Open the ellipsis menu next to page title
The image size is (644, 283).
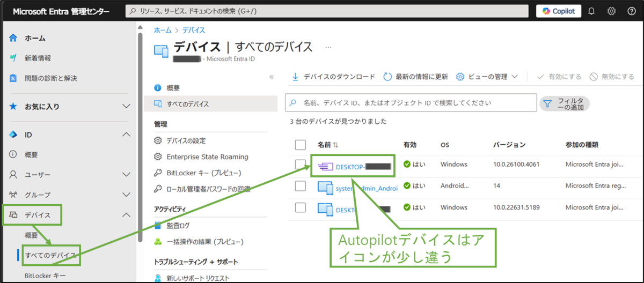[328, 47]
